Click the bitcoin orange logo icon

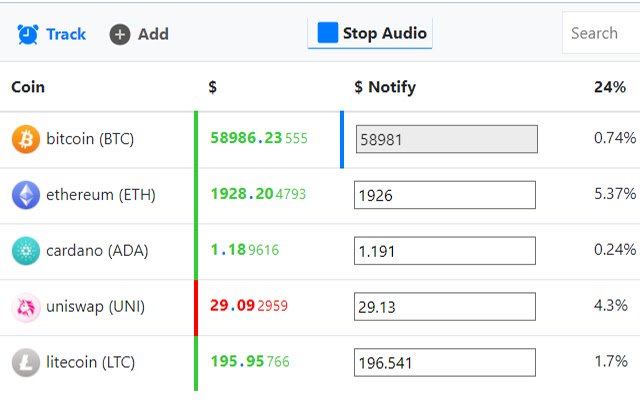point(26,140)
